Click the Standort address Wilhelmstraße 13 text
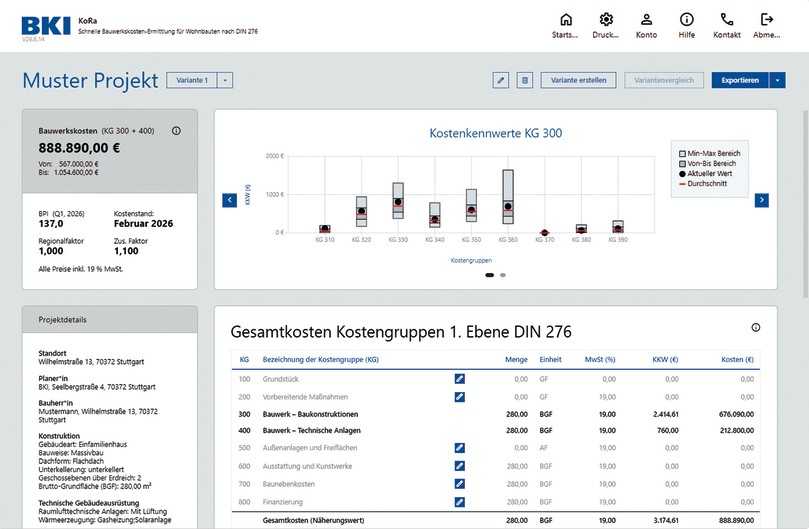 point(91,362)
